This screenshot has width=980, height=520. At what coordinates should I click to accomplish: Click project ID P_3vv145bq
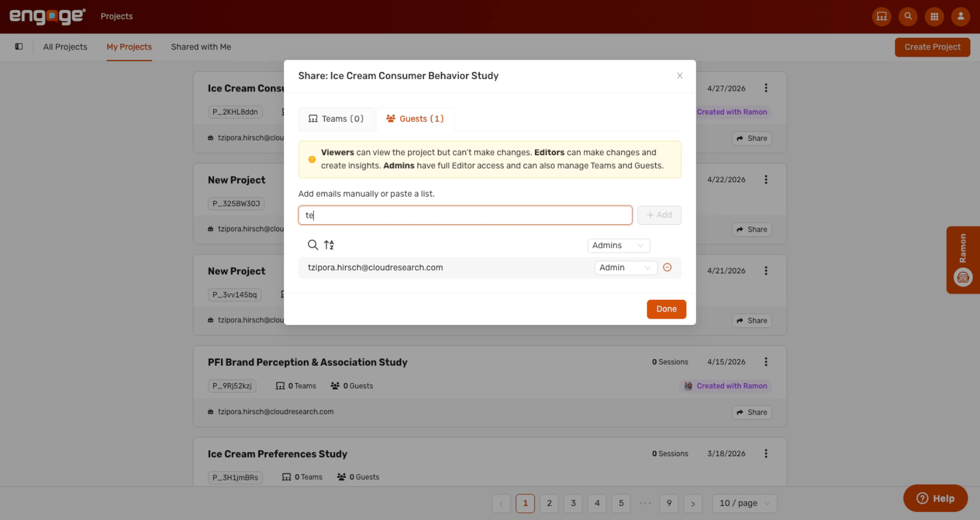[235, 295]
